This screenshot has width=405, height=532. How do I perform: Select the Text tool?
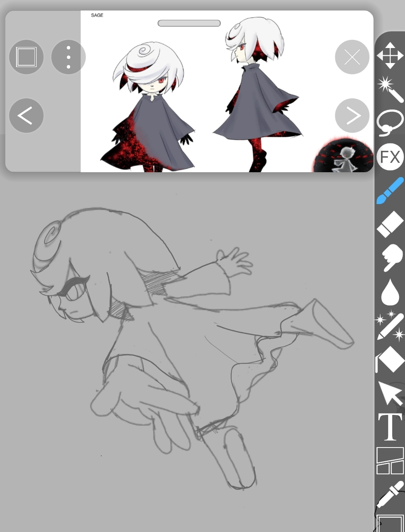(x=390, y=427)
